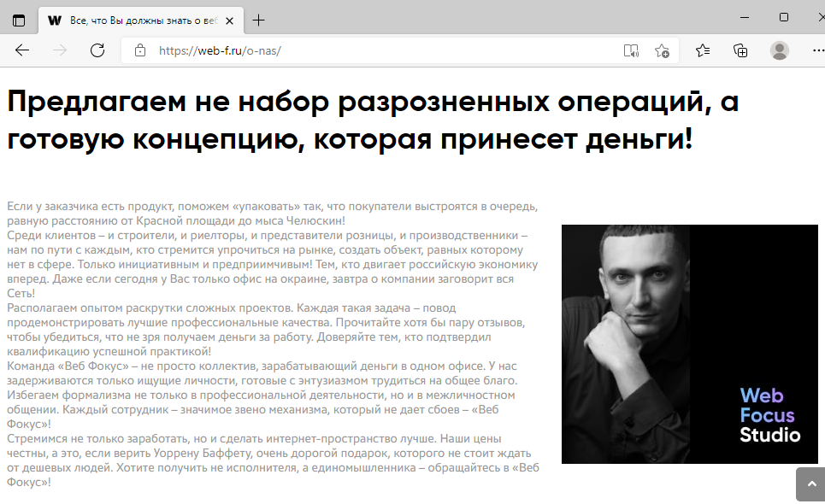This screenshot has height=504, width=825.
Task: Click the text "Команда «Веб Фокус»"
Action: [68, 366]
